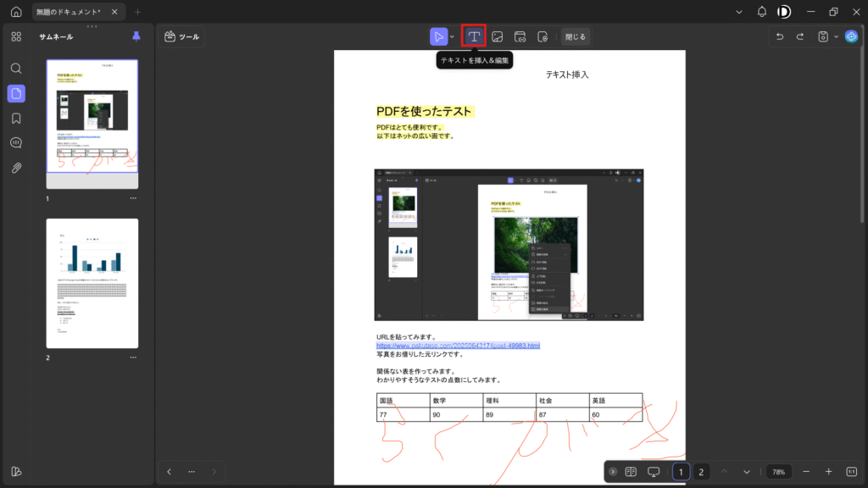Open the bookmarks panel in sidebar
The width and height of the screenshot is (868, 488).
click(x=16, y=118)
